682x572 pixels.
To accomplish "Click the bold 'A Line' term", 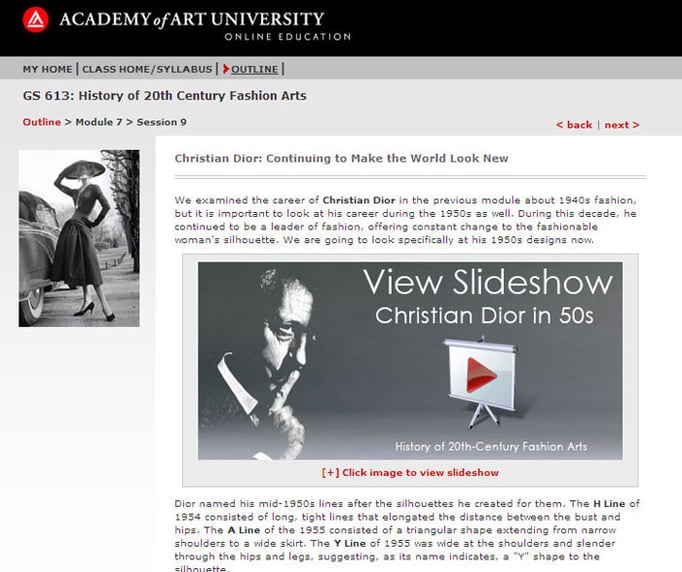I will point(244,530).
